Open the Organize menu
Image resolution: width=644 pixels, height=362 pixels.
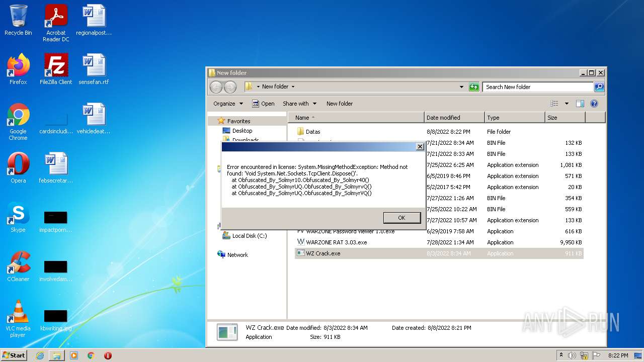tap(228, 104)
